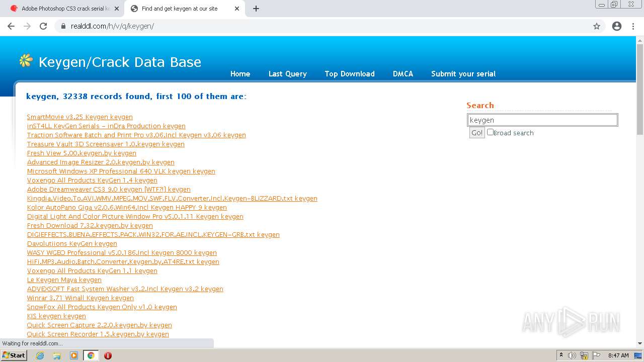
Task: Close the Adobe Photoshop CS3 crack tab
Action: 117,9
